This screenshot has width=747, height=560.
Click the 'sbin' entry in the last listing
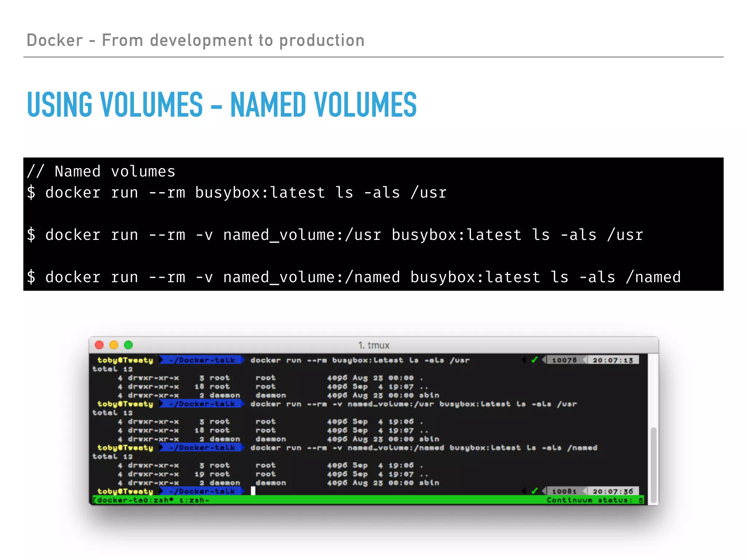pos(429,483)
